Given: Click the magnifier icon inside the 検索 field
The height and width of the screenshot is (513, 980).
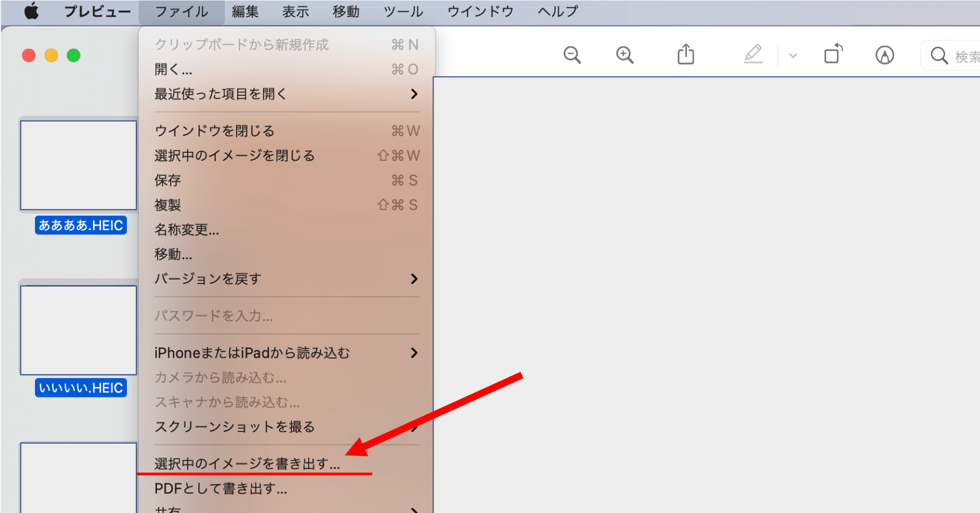Looking at the screenshot, I should [939, 55].
